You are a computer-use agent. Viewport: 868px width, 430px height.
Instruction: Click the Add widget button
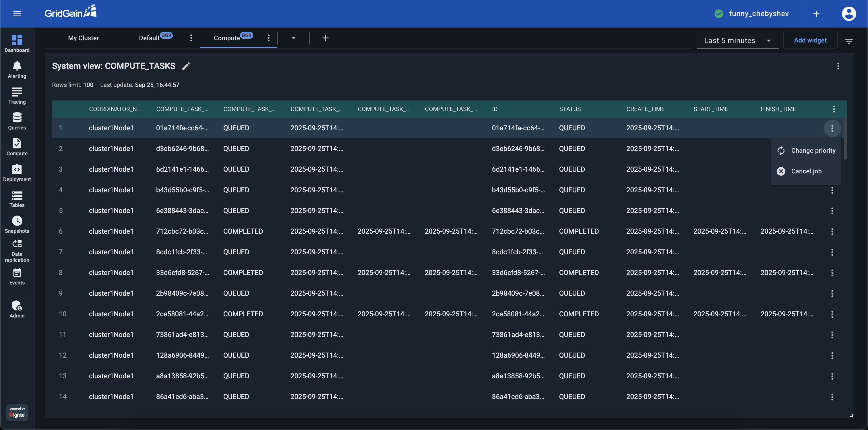click(810, 40)
